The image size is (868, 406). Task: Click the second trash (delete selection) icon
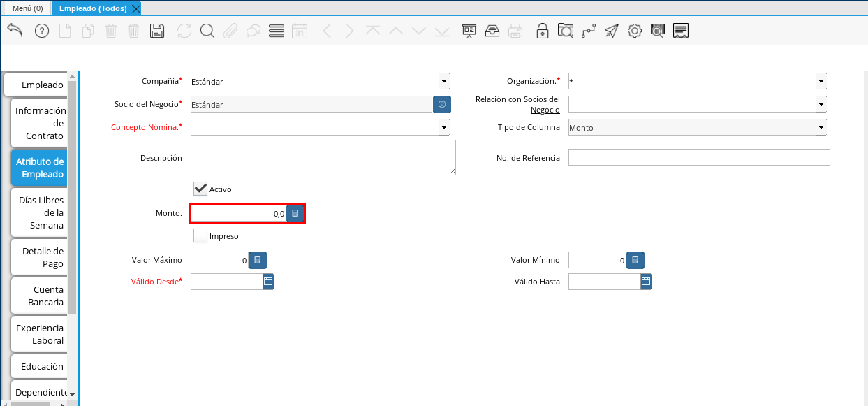(134, 31)
